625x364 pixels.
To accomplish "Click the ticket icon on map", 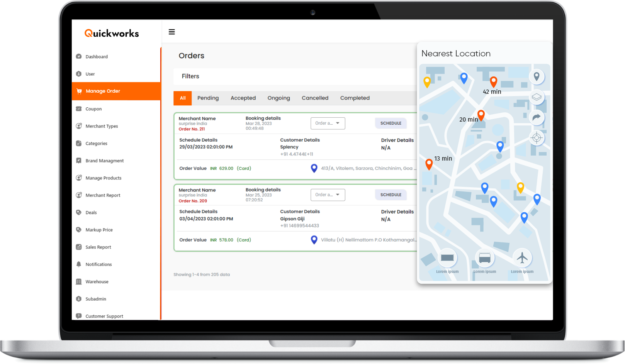I will pyautogui.click(x=447, y=258).
